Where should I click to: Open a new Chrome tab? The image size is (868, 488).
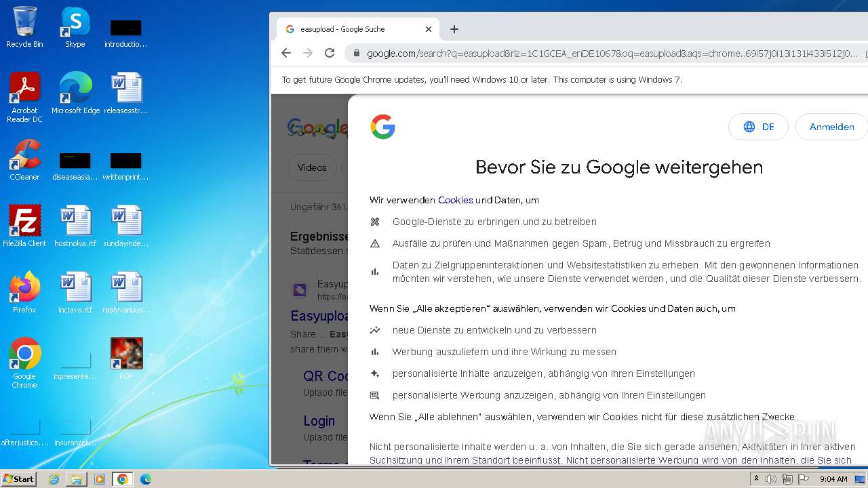(454, 29)
